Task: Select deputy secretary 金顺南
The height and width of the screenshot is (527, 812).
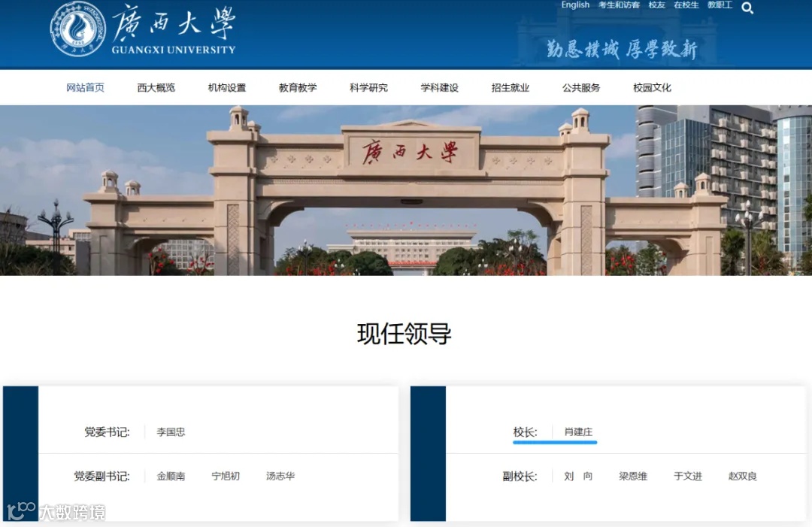Action: pyautogui.click(x=171, y=477)
